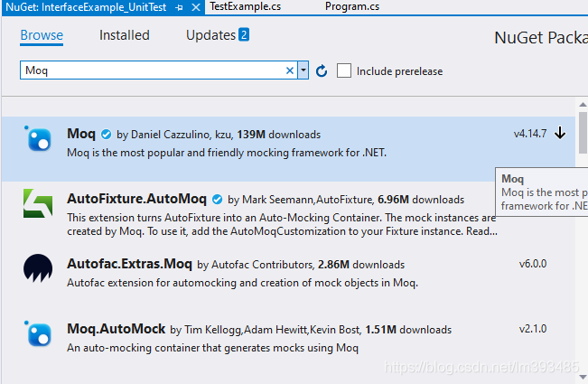Open the TestExample.cs document tab

pos(246,6)
